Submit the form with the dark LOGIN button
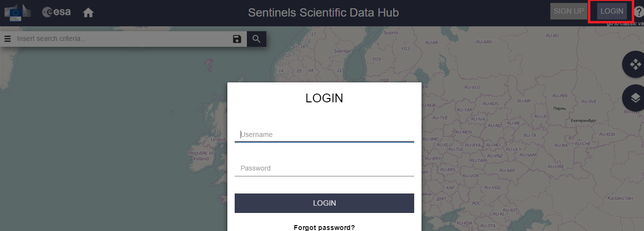 [x=324, y=203]
